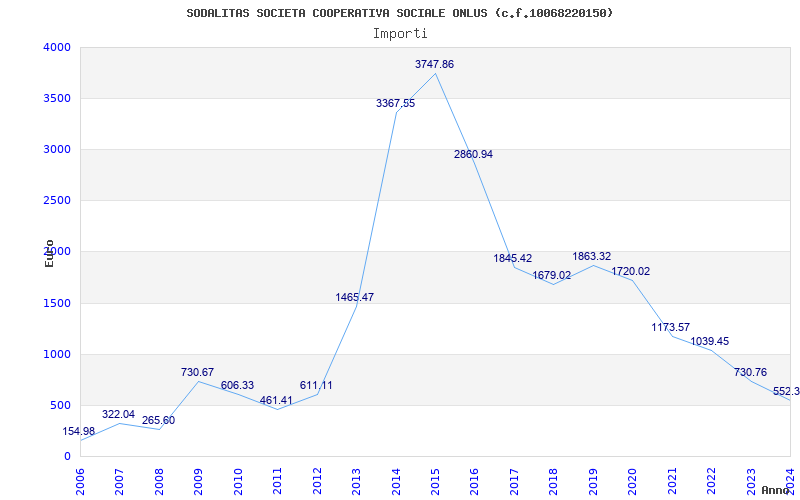Click the data label 1720.02

tap(631, 271)
